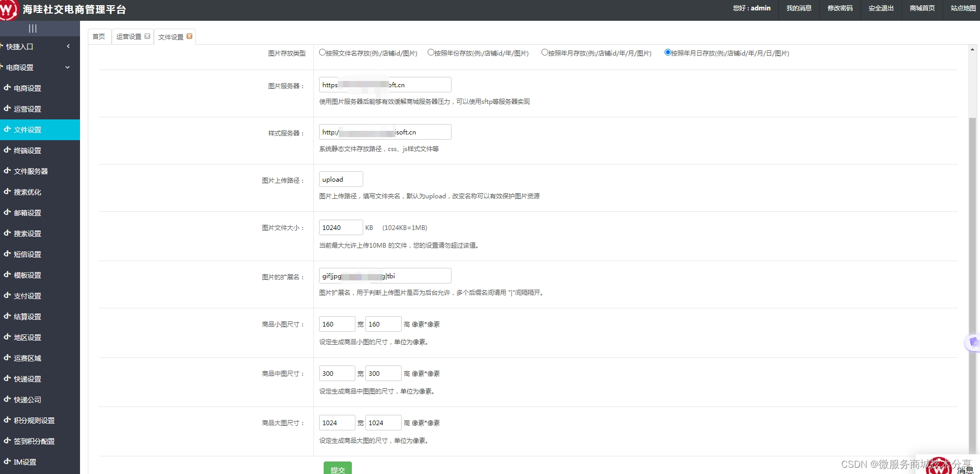This screenshot has height=474, width=980.
Task: Open 运费区域 in sidebar
Action: [x=40, y=358]
